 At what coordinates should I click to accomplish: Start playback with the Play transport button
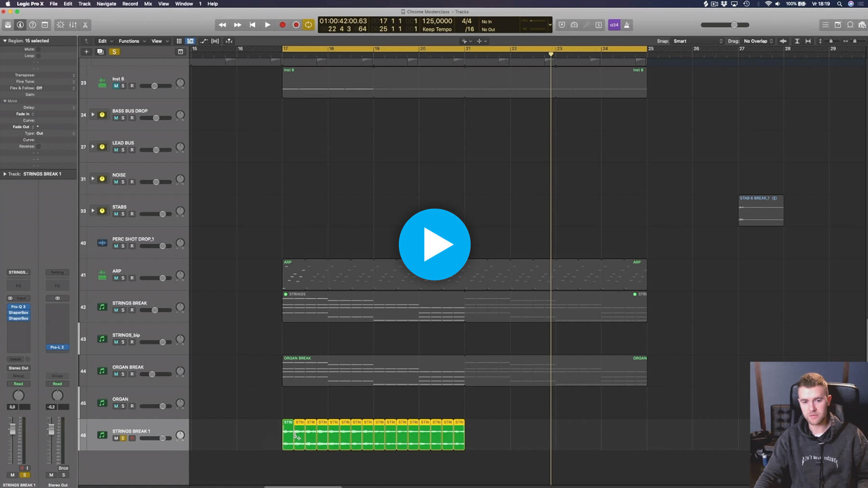point(267,25)
